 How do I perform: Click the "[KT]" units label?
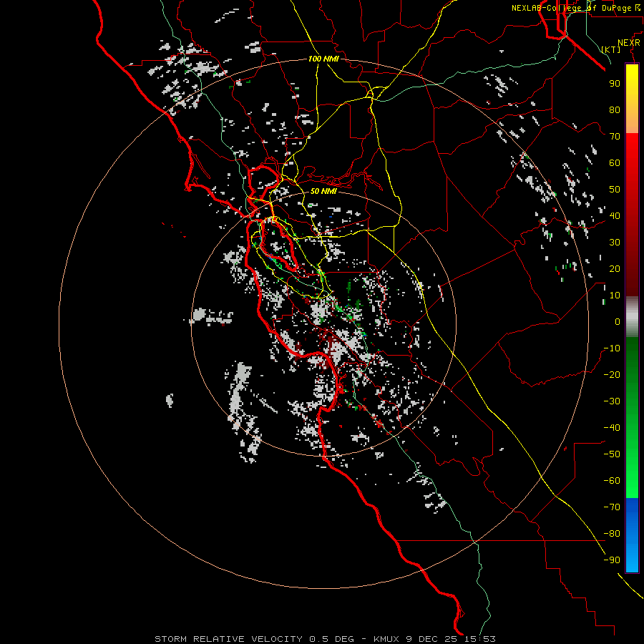611,49
